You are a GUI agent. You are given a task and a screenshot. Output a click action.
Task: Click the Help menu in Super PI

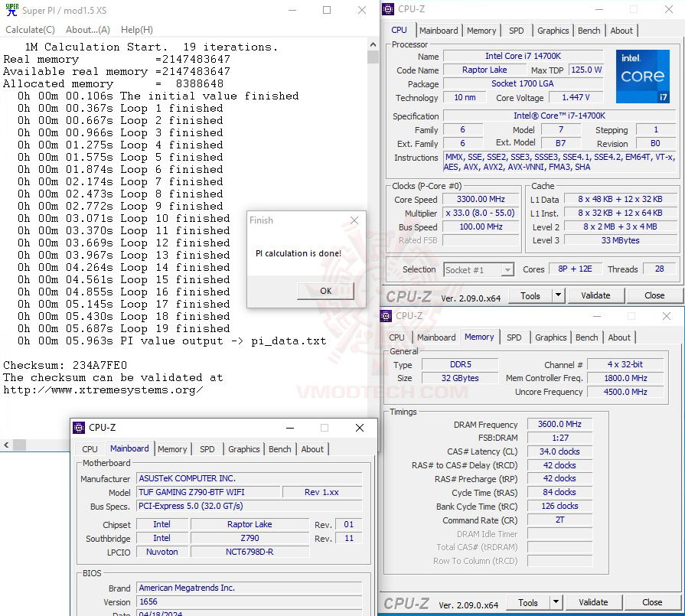click(x=136, y=29)
